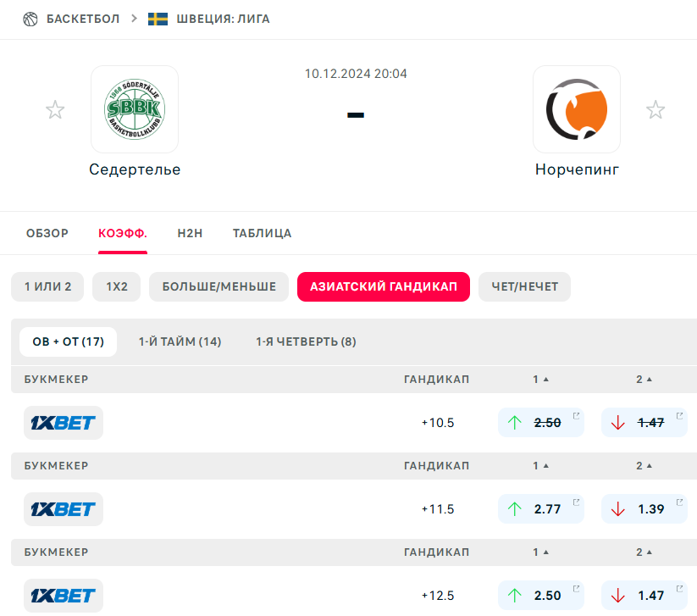Viewport: 697px width, 616px height.
Task: Select the ЧЕТ/НЕЧЕТ bet type
Action: coord(524,286)
